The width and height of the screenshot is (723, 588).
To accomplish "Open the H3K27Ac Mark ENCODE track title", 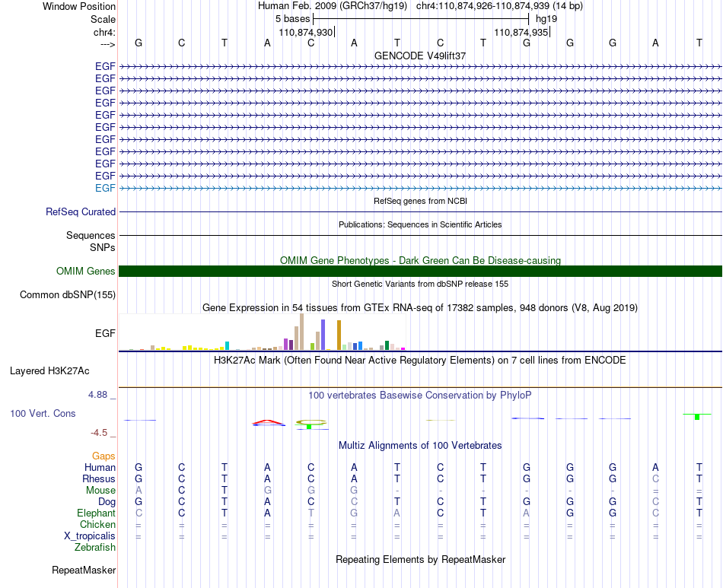I will [x=420, y=361].
